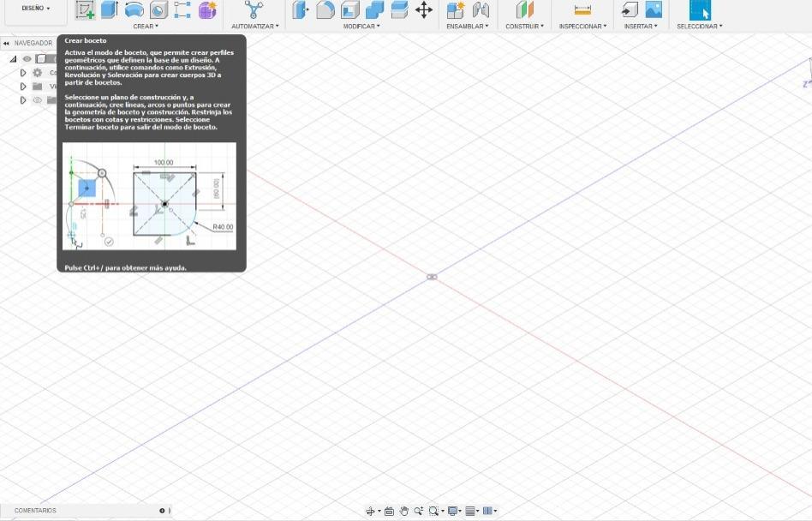The image size is (812, 521).
Task: Pick the Measure tool under Inspeccionar
Action: tap(582, 9)
